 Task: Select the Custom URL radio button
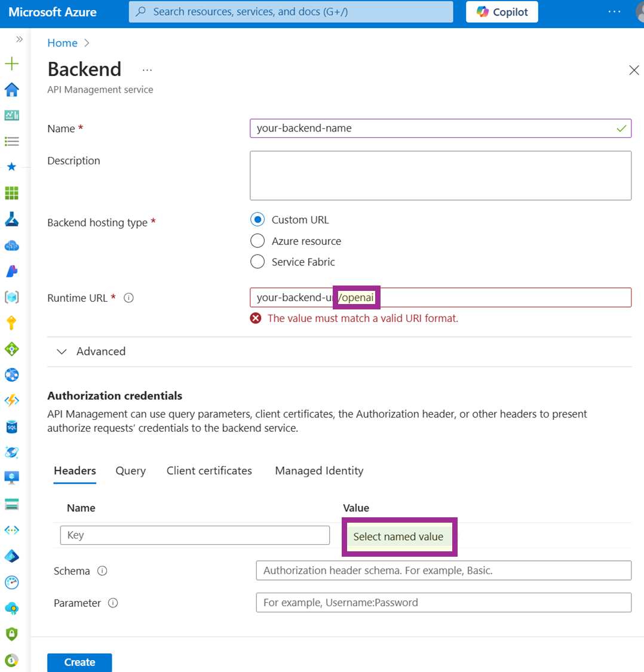pyautogui.click(x=257, y=220)
